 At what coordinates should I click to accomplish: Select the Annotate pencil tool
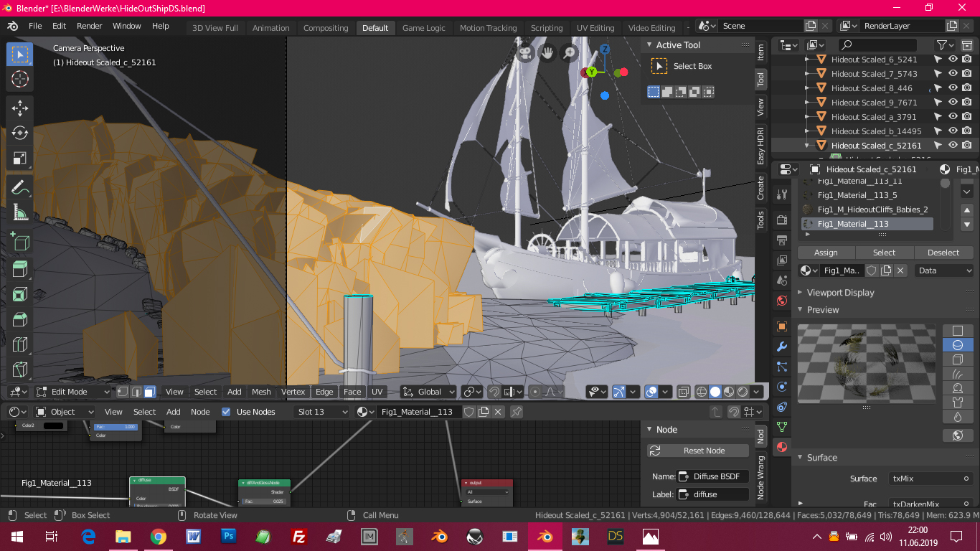click(x=19, y=188)
